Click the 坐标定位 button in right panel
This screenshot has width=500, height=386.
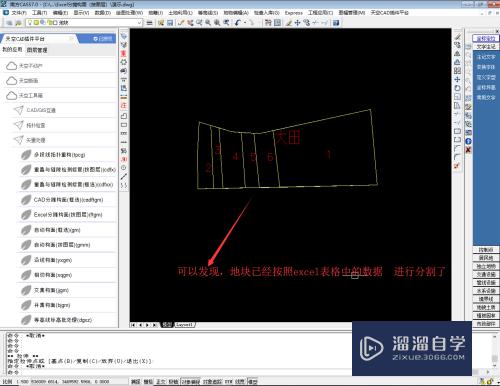[485, 38]
